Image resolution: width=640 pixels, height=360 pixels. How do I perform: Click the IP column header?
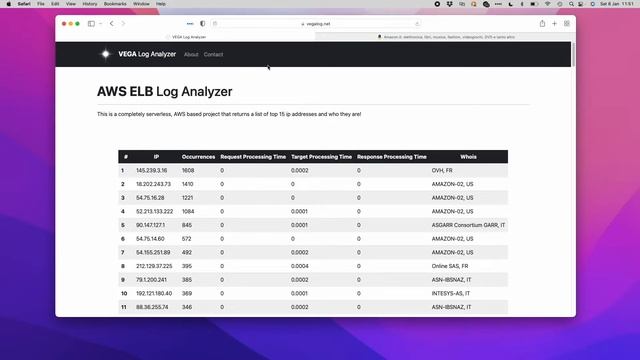point(156,157)
